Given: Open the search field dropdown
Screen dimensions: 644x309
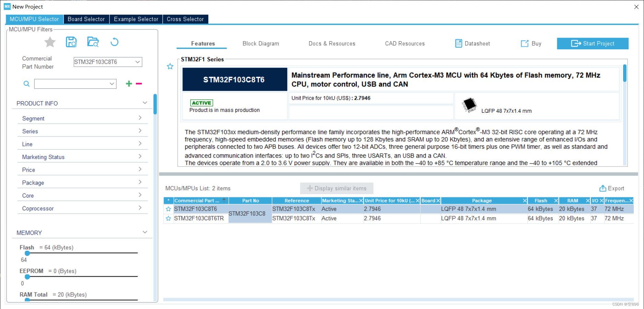Looking at the screenshot, I should click(x=112, y=84).
